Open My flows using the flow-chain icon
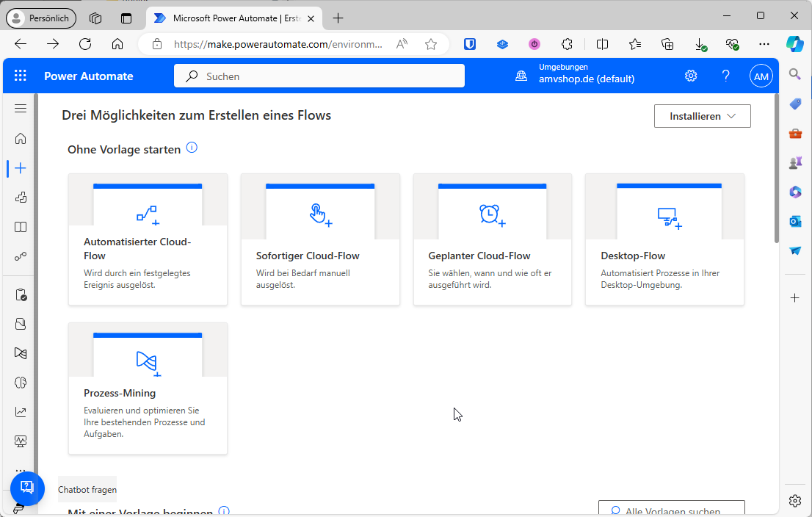Screen dimensions: 812x517 pos(20,256)
